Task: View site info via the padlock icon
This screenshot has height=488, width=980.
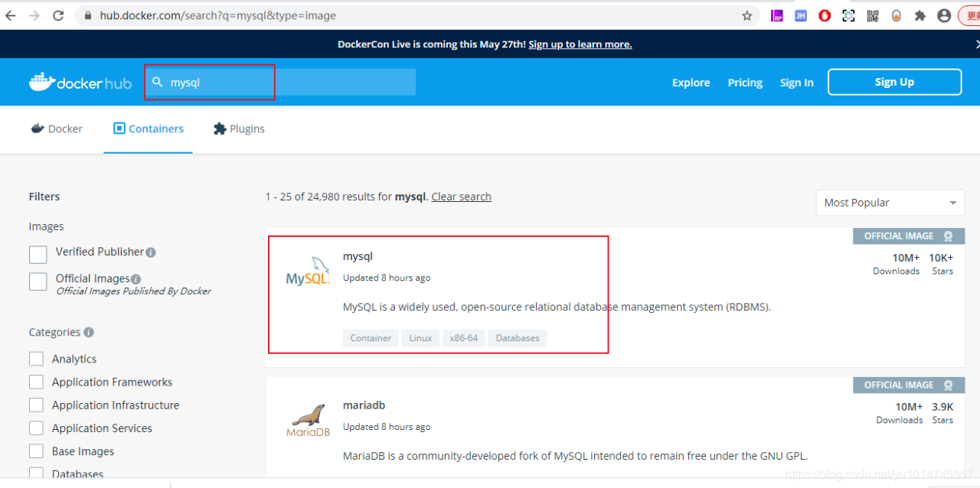Action: (x=88, y=15)
